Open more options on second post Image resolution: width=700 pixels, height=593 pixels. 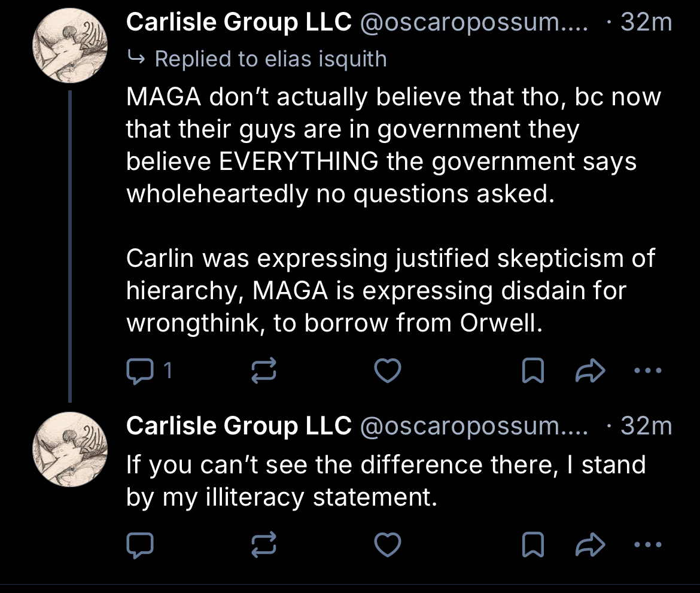647,545
